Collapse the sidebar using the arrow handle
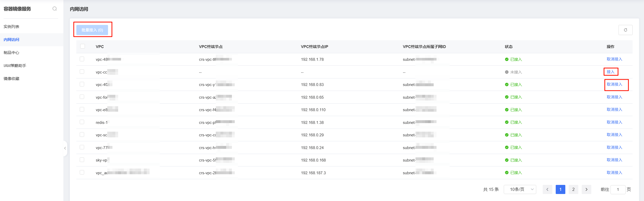 pos(65,148)
